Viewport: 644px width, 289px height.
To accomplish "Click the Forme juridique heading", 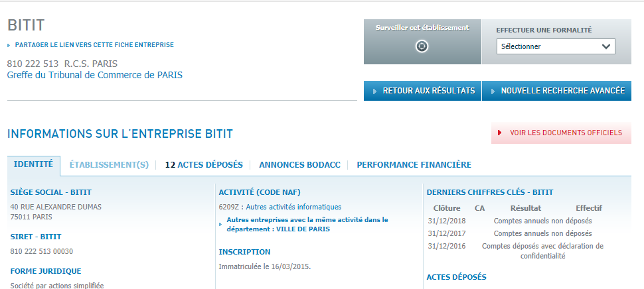I will (x=46, y=271).
